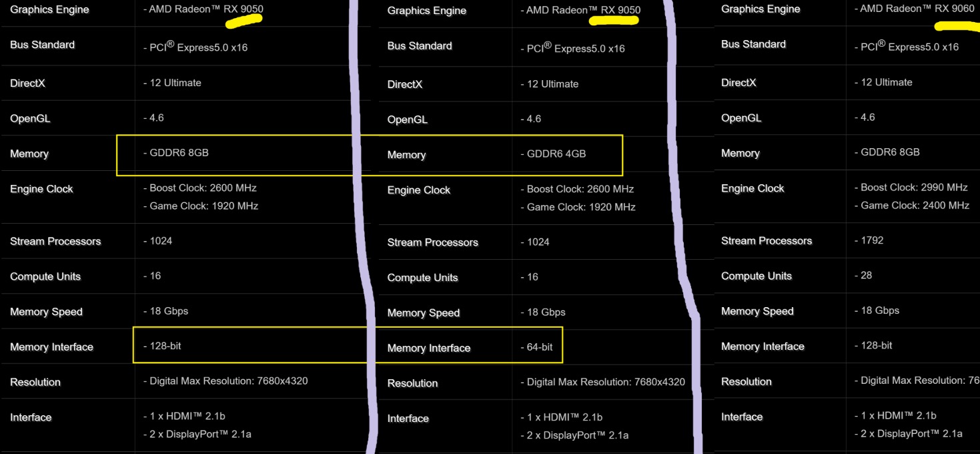Click the "Stream Processors" label in the RX 9060 table
This screenshot has height=454, width=980.
click(767, 240)
